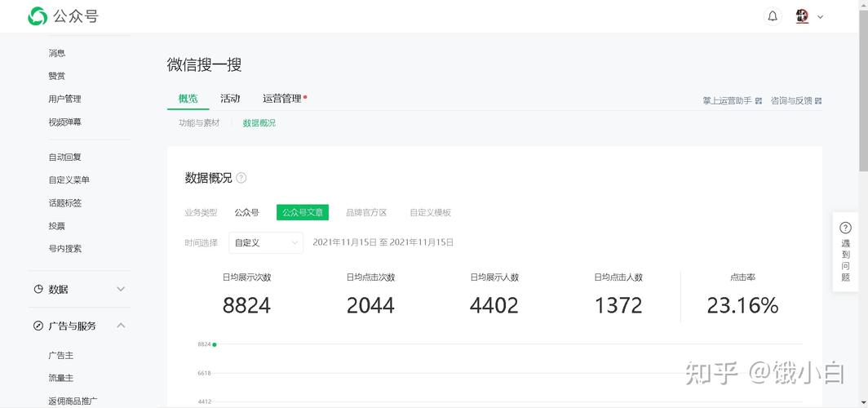Open the notification bell
This screenshot has width=868, height=408.
773,16
